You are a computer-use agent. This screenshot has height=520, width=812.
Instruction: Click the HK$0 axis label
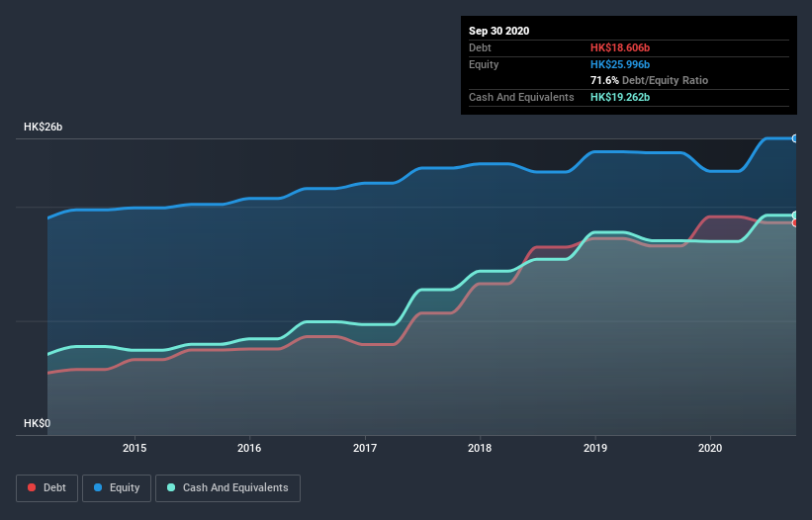point(38,423)
